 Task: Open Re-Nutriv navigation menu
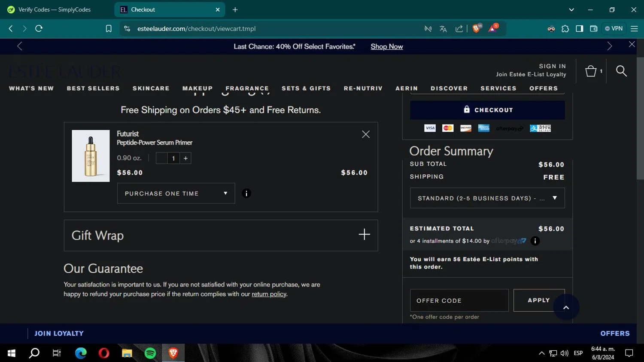click(363, 88)
